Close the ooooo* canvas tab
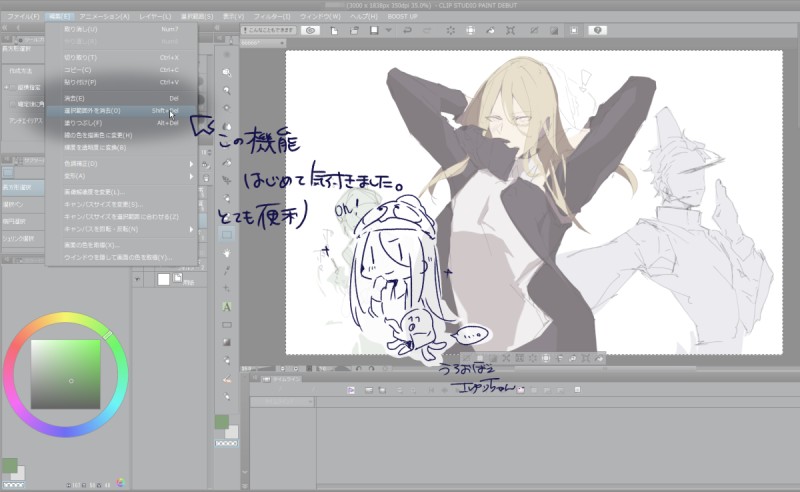 (282, 43)
